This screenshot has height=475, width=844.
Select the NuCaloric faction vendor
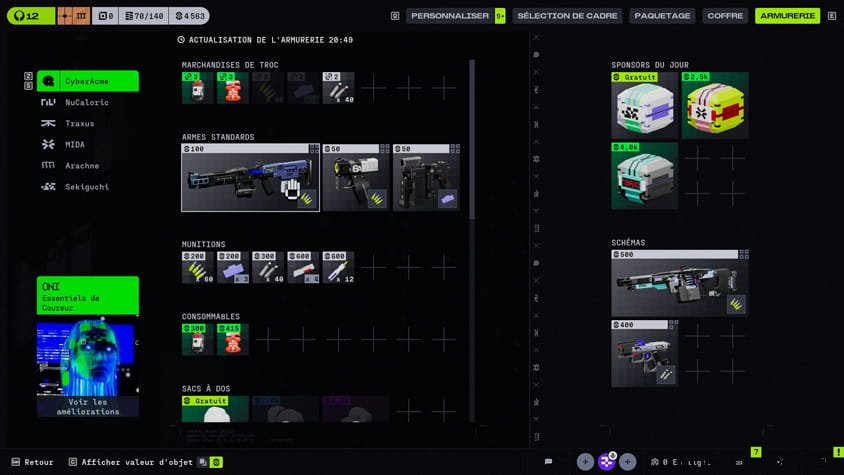coord(87,102)
